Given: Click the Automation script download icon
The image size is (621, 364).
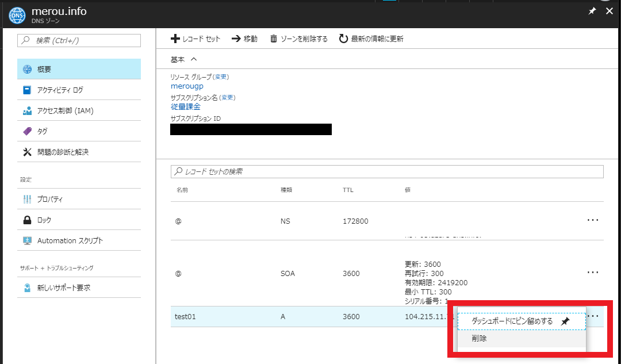Looking at the screenshot, I should click(x=27, y=240).
